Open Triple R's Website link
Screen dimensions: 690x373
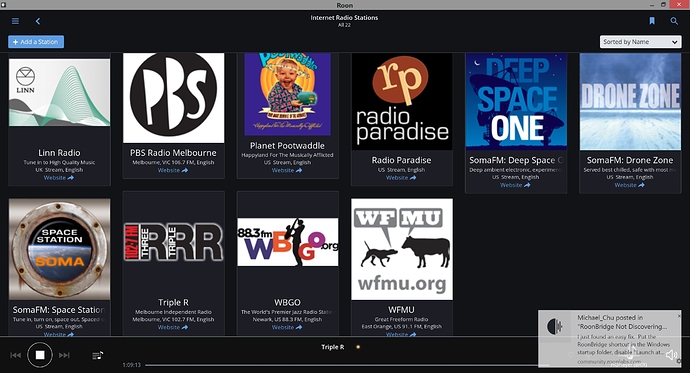click(x=173, y=327)
